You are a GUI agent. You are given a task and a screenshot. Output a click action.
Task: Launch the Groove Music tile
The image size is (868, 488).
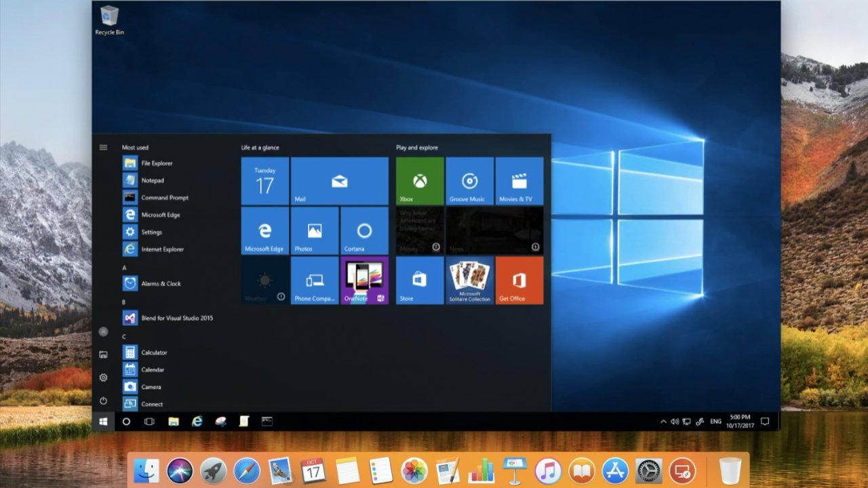tap(469, 181)
